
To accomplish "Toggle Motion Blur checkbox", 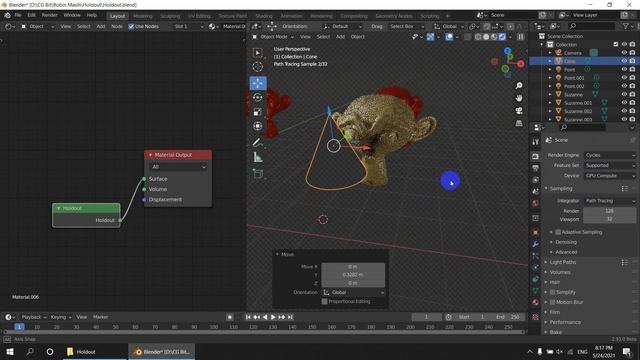I will [552, 302].
